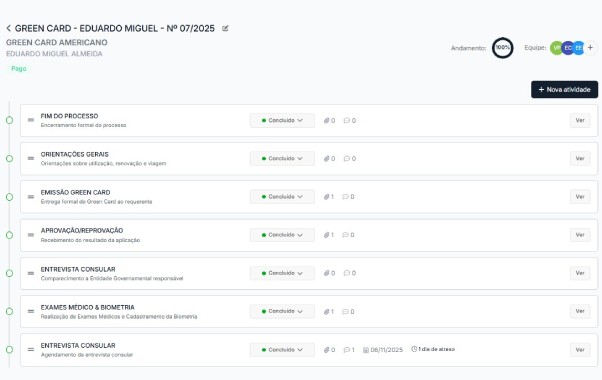Open comments icon on ENTREVISTA CONSULAR Agendamento row
Screen dimensions: 602x380
tap(346, 350)
